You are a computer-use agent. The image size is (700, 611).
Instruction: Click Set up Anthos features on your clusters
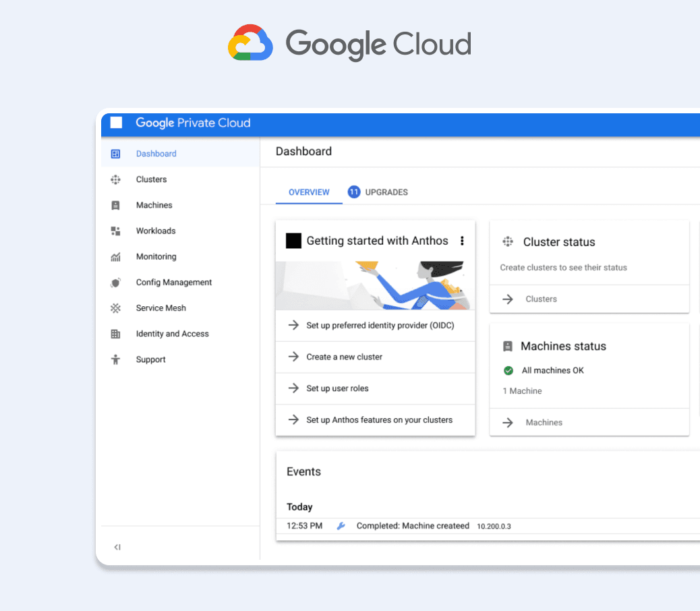coord(380,419)
